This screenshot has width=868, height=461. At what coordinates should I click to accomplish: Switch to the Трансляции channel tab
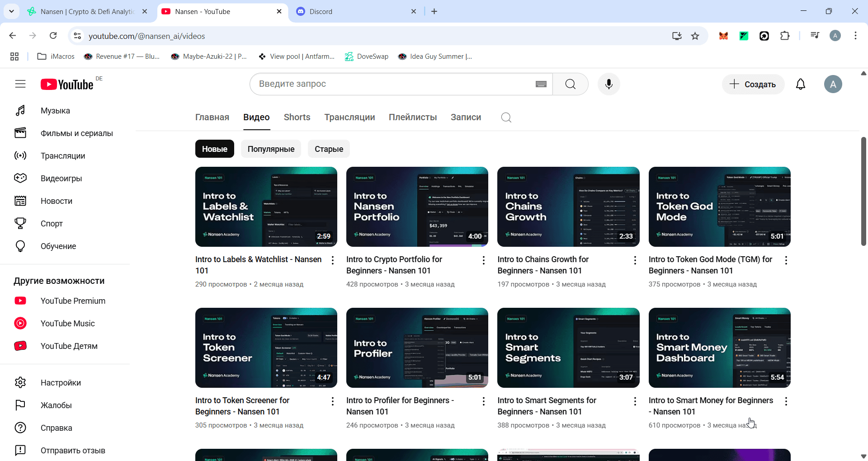tap(349, 118)
